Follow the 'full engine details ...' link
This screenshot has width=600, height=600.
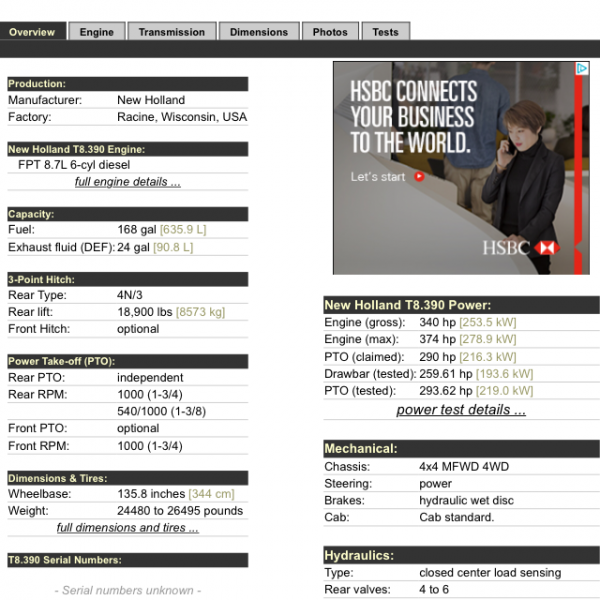(x=128, y=182)
